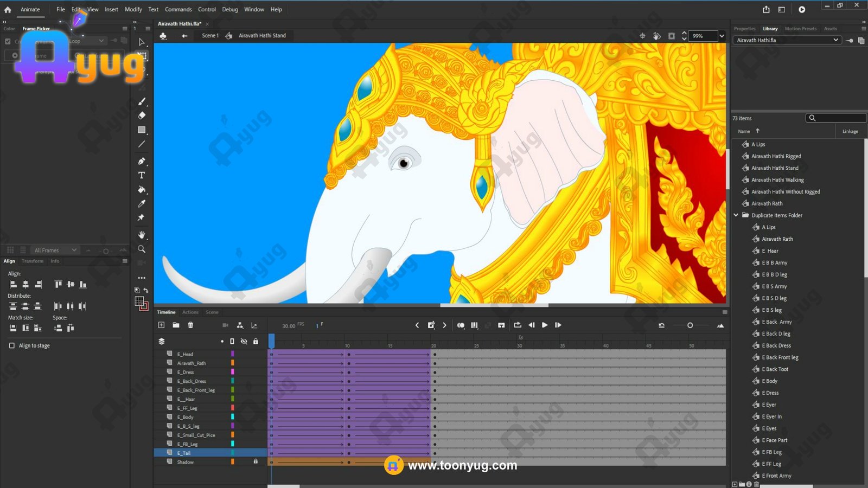
Task: Select the Text tool
Action: coord(142,175)
